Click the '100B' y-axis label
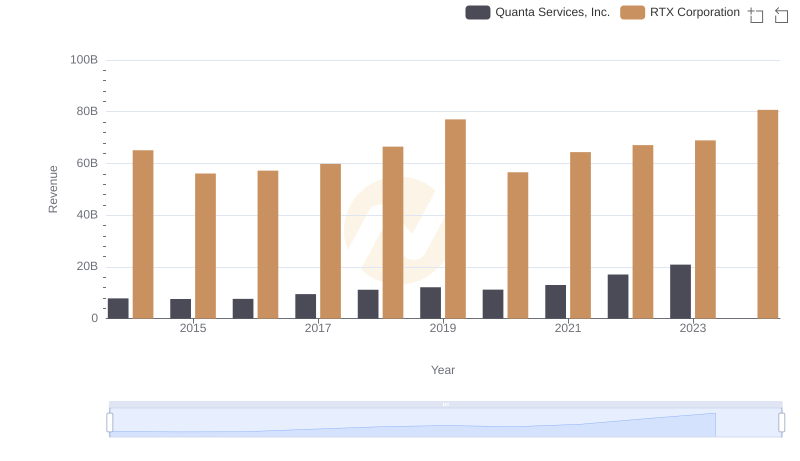800x461 pixels. point(84,60)
